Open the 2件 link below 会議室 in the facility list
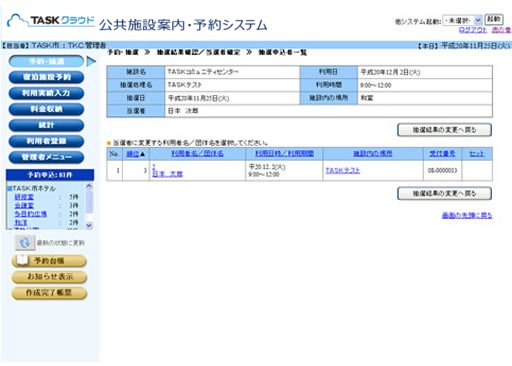Viewport: 512px width, 366px height. 30,214
